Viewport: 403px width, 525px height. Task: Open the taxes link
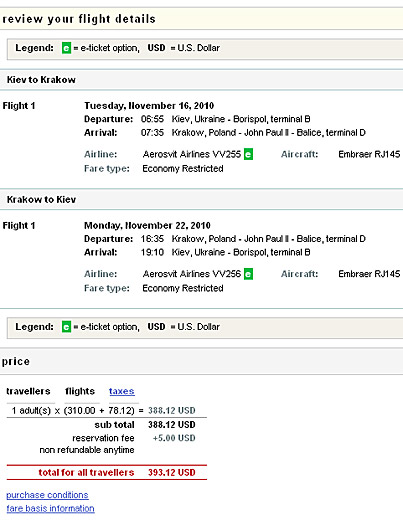122,391
